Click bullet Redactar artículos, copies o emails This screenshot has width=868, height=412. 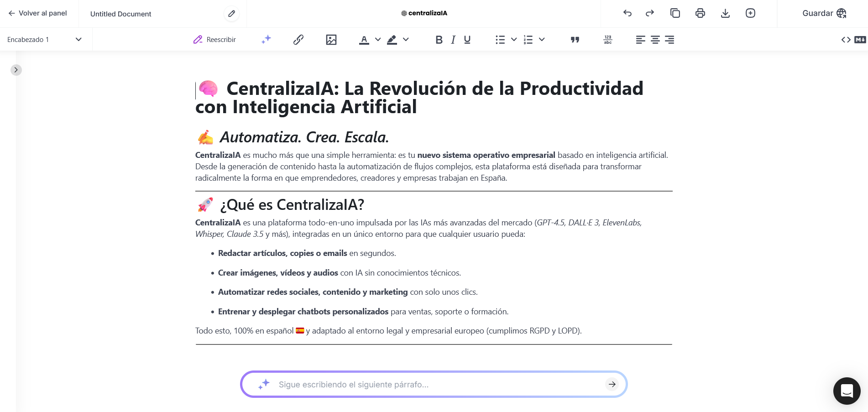click(x=307, y=253)
